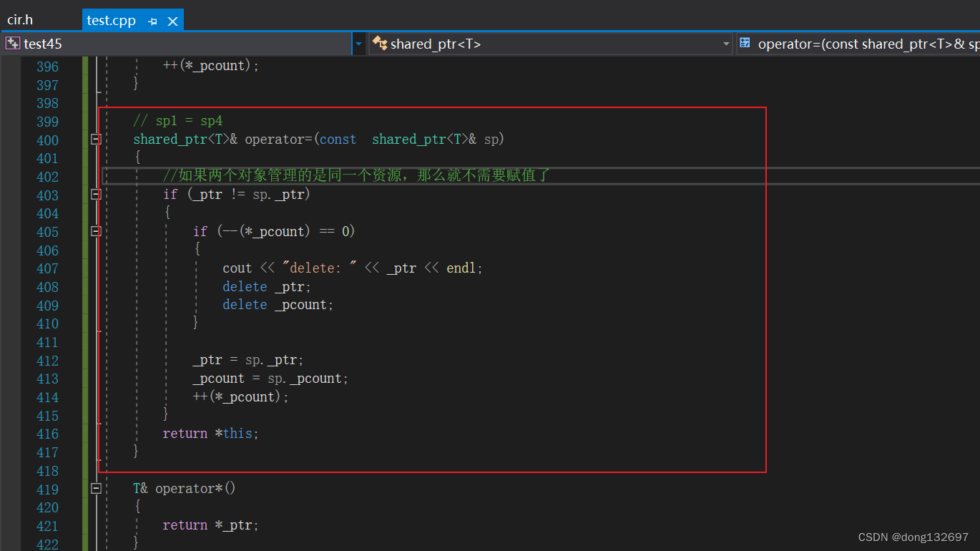
Task: Click the comment '// sp1 = sp4'
Action: [x=178, y=121]
